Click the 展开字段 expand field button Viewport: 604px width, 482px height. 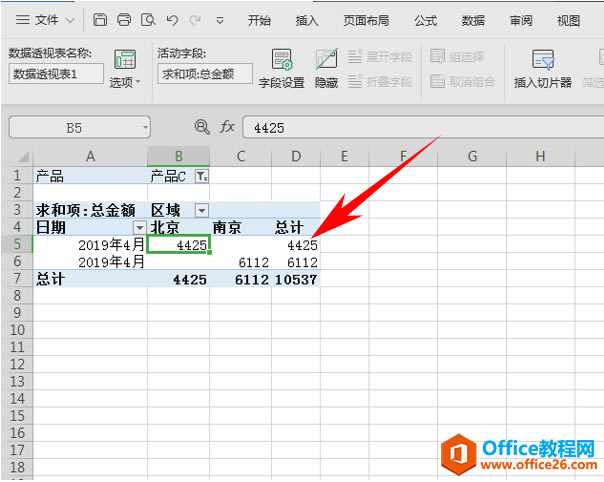point(380,57)
